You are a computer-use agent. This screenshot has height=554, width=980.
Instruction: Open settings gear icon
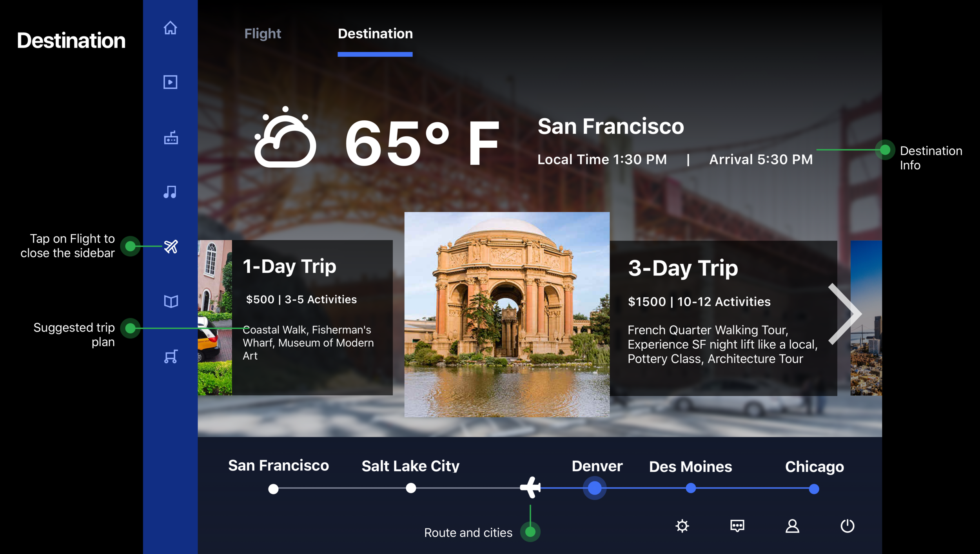pos(682,526)
